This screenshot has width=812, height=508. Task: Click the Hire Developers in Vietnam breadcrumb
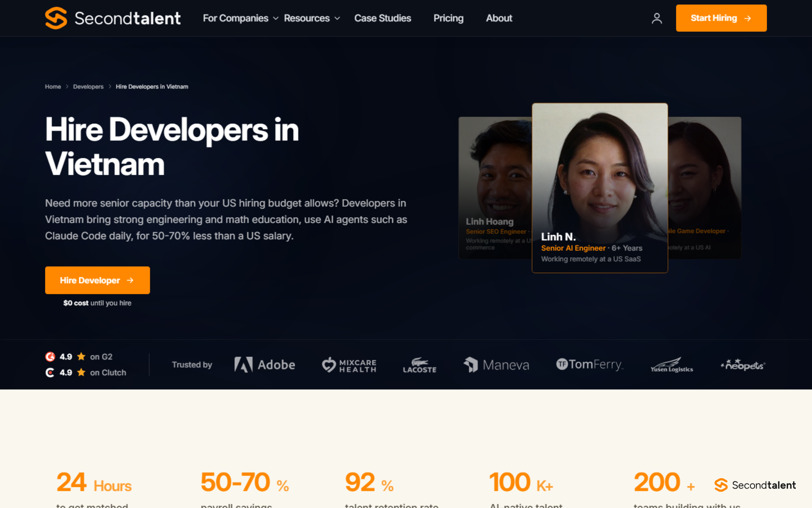click(152, 87)
